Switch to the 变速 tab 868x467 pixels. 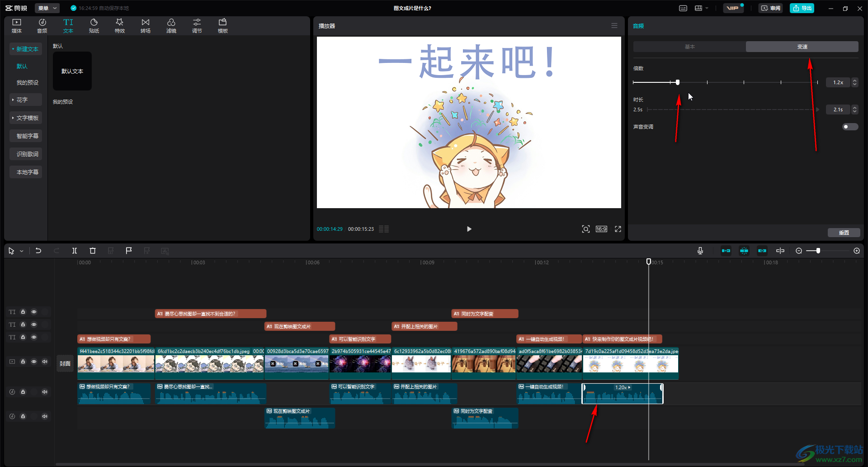pos(802,47)
